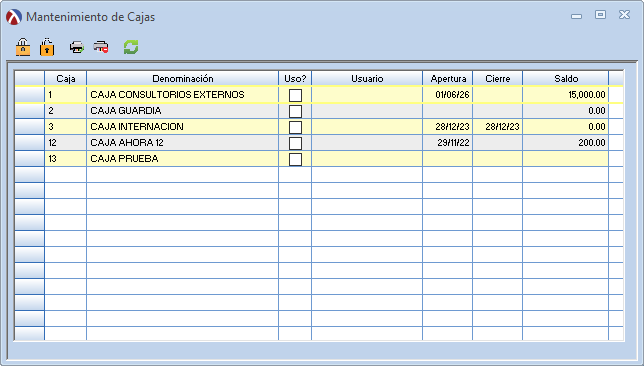Click the Saldo value 0.00 of CAJA GUARDIA
This screenshot has width=644, height=366.
[566, 110]
